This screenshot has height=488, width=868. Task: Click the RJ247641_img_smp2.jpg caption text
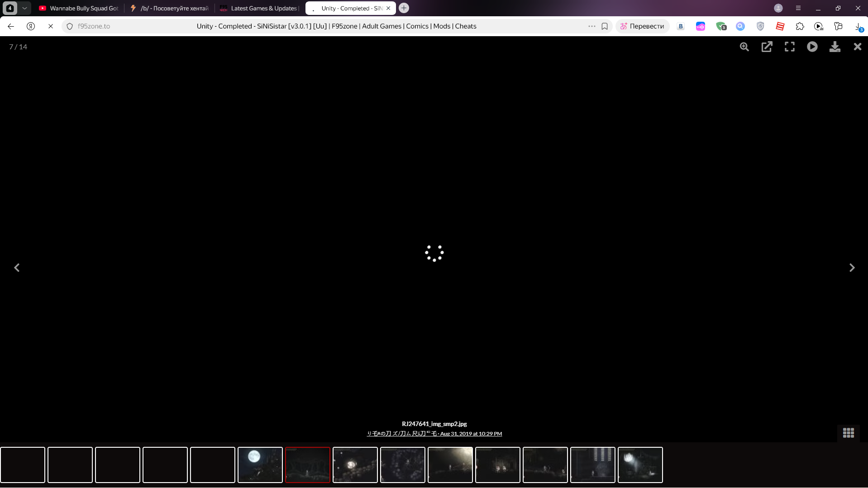pyautogui.click(x=434, y=424)
